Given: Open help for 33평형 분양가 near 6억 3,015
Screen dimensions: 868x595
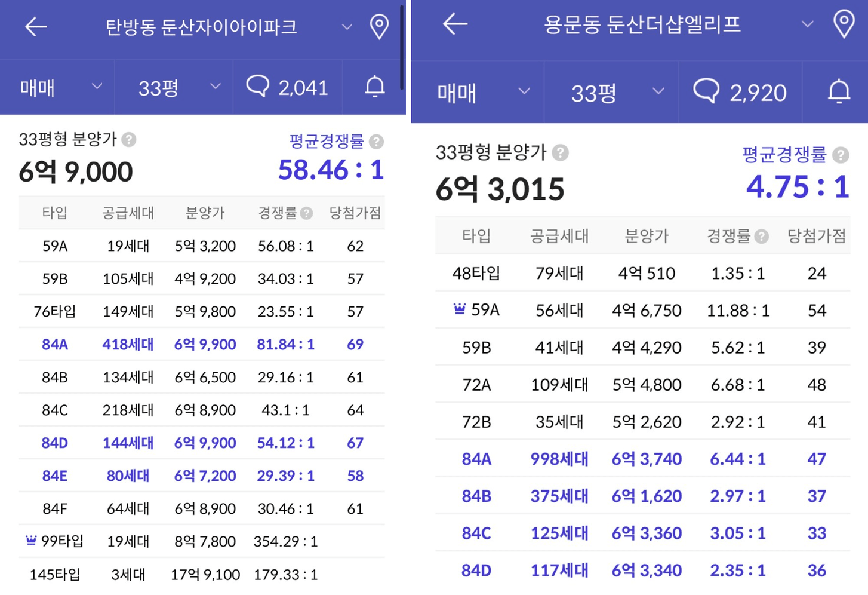Looking at the screenshot, I should click(560, 153).
